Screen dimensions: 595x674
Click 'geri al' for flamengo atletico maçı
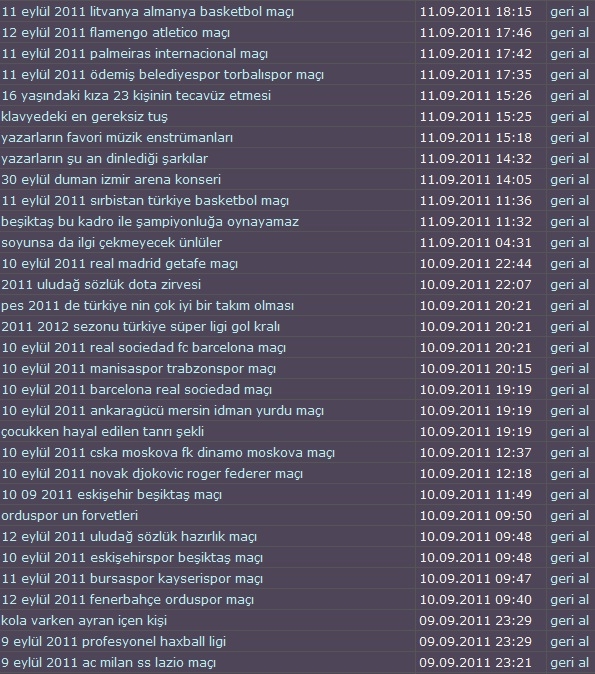click(x=569, y=33)
